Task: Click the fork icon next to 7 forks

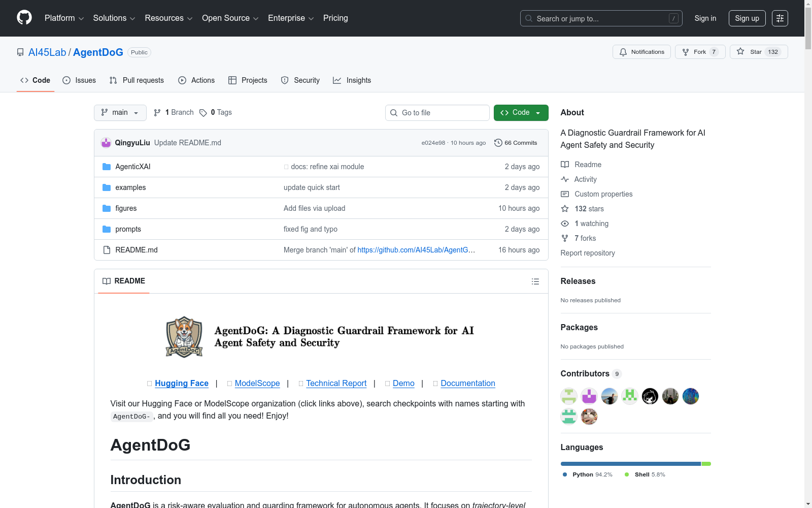Action: click(x=565, y=238)
